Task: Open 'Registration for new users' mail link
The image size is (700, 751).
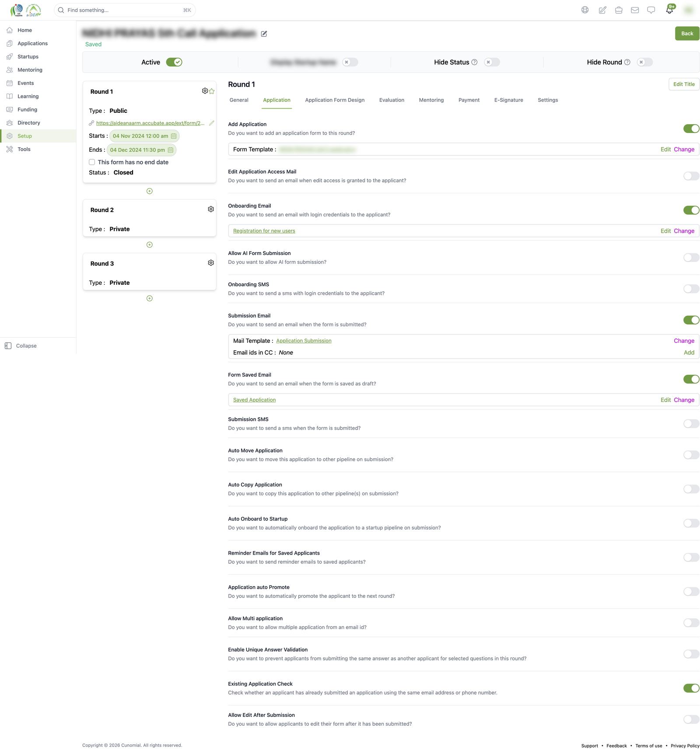Action: (264, 231)
